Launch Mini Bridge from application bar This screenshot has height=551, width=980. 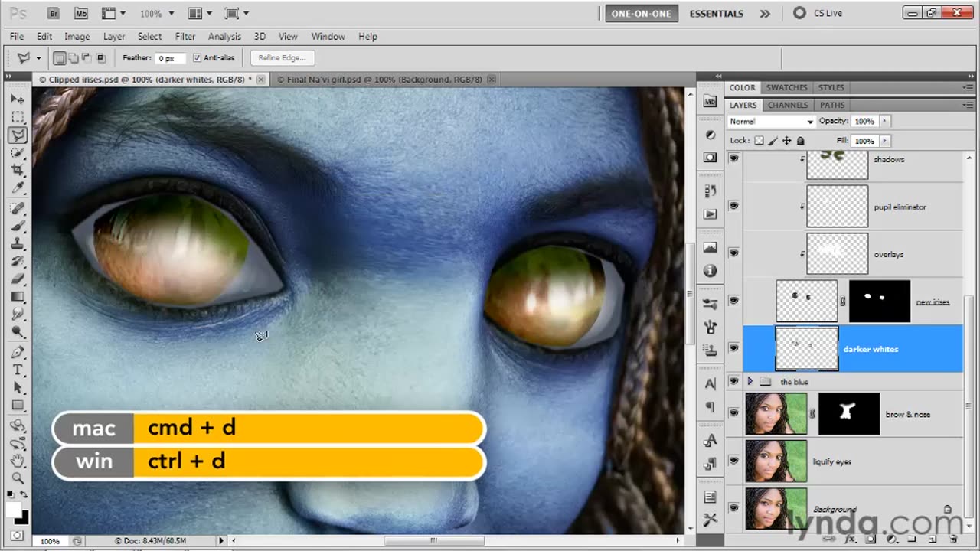pos(80,13)
